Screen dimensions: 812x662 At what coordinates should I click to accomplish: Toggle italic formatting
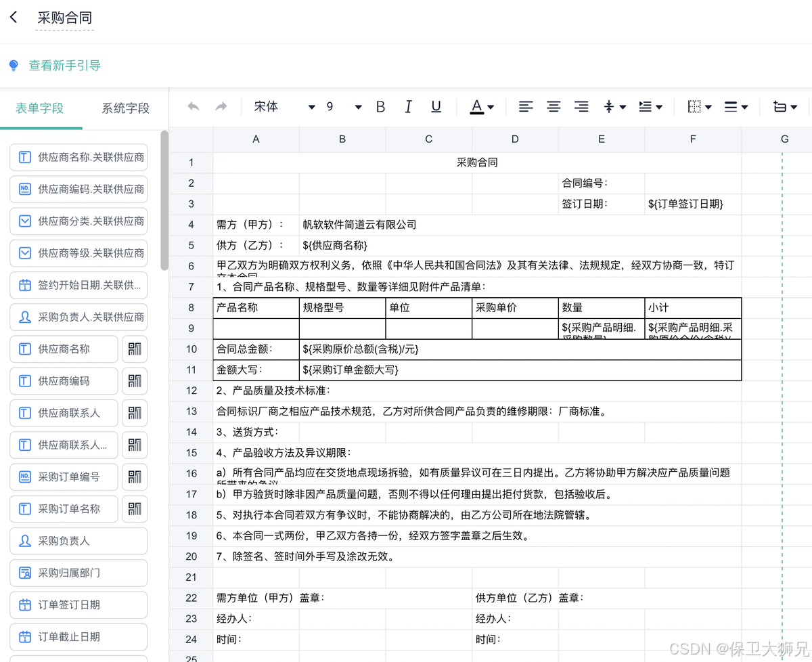tap(408, 107)
